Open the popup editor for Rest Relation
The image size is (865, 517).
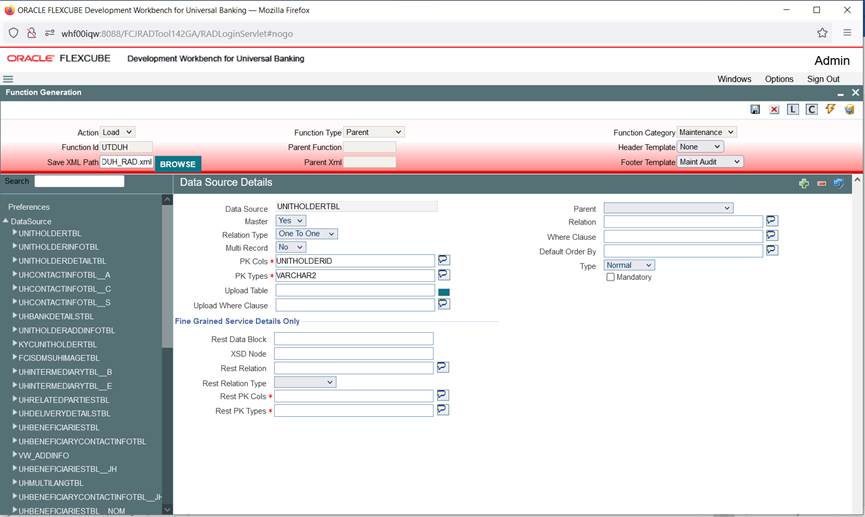click(442, 367)
